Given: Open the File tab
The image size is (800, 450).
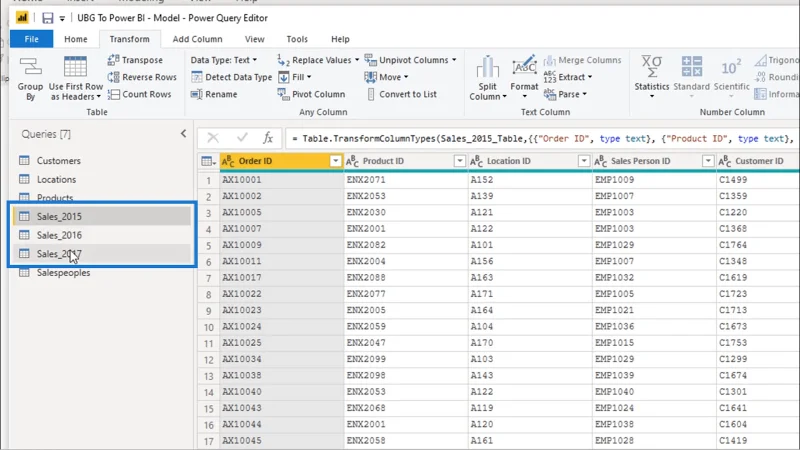Looking at the screenshot, I should tap(32, 39).
